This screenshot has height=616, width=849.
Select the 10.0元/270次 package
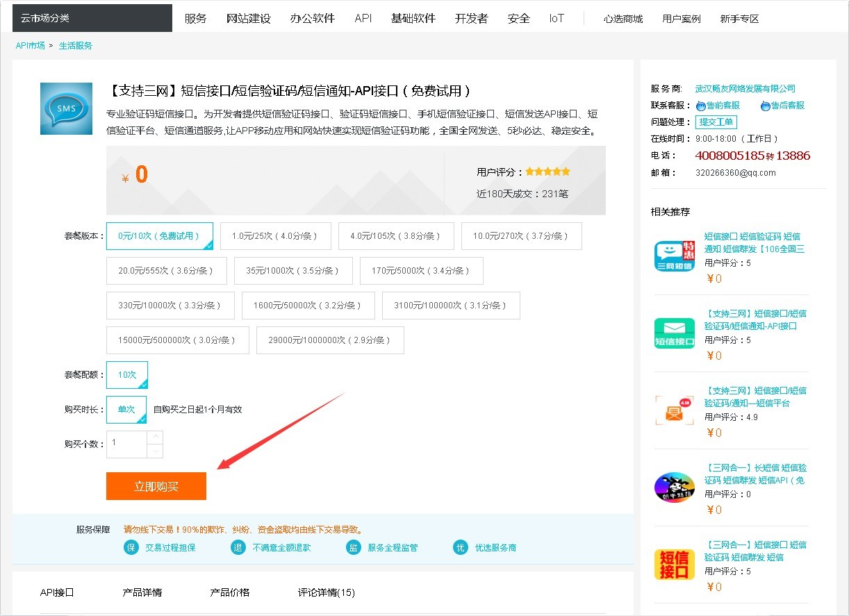pos(521,236)
